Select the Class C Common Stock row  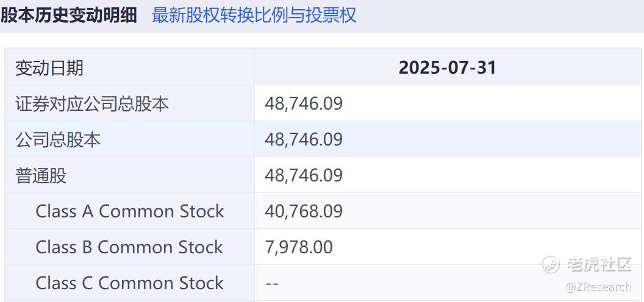(x=130, y=283)
